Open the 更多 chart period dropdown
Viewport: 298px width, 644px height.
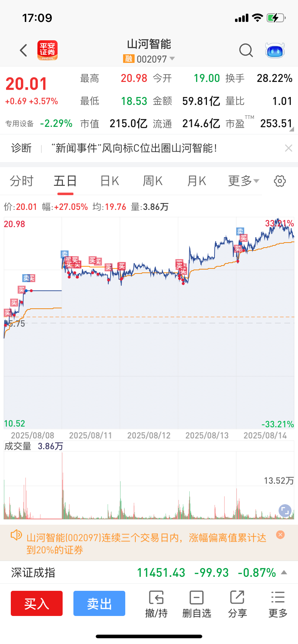click(x=244, y=181)
